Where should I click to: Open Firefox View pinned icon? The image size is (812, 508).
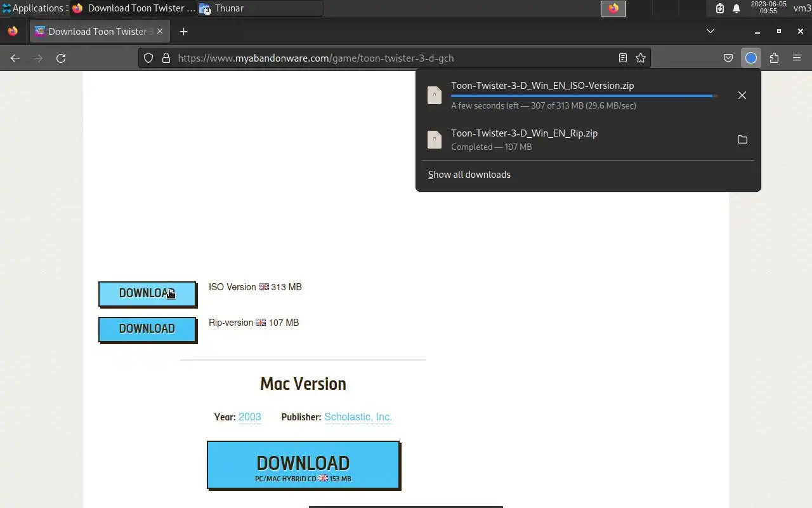(13, 31)
